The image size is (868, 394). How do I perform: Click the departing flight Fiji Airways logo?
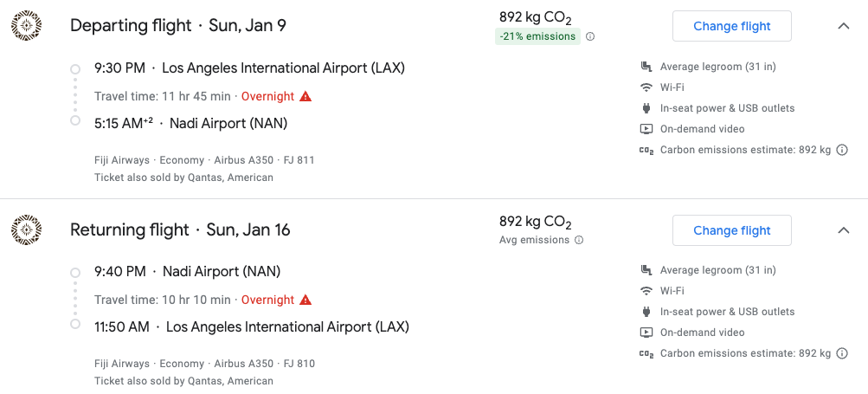coord(26,26)
